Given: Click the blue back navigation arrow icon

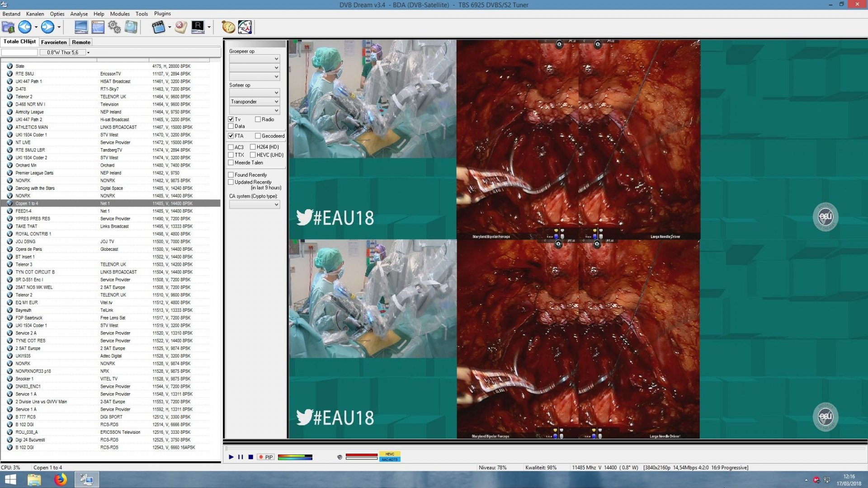Looking at the screenshot, I should pyautogui.click(x=25, y=27).
